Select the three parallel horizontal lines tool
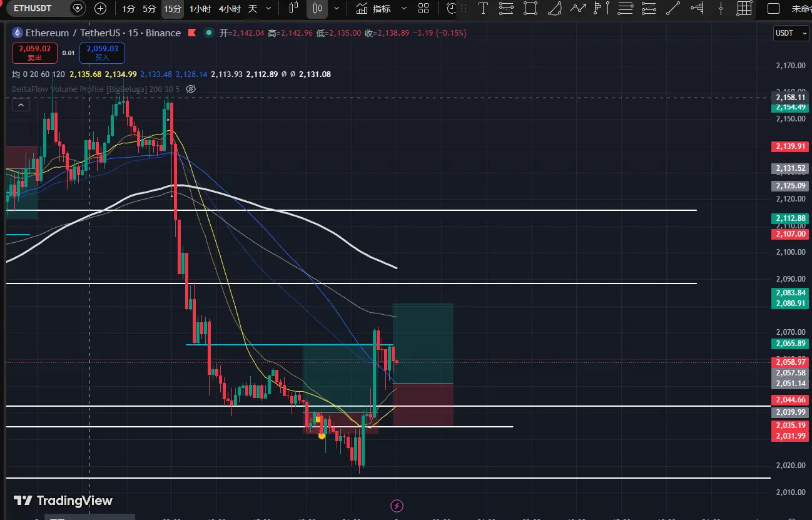Viewport: 812px width, 520px height. click(625, 8)
